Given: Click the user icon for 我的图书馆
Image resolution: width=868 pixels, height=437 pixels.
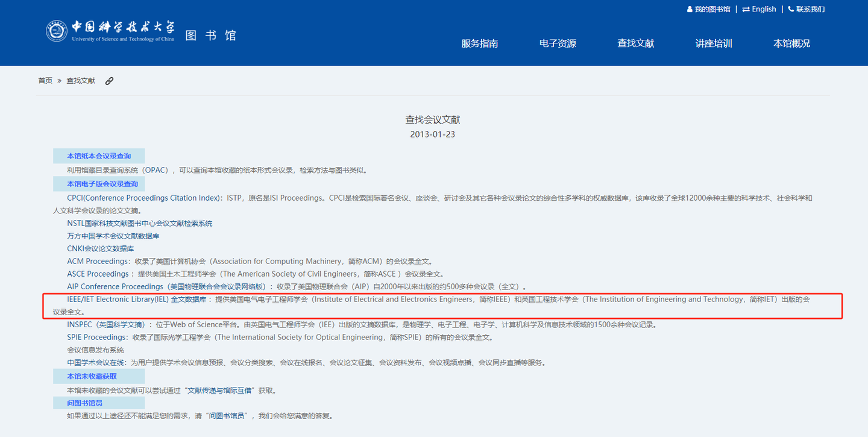Looking at the screenshot, I should 690,9.
